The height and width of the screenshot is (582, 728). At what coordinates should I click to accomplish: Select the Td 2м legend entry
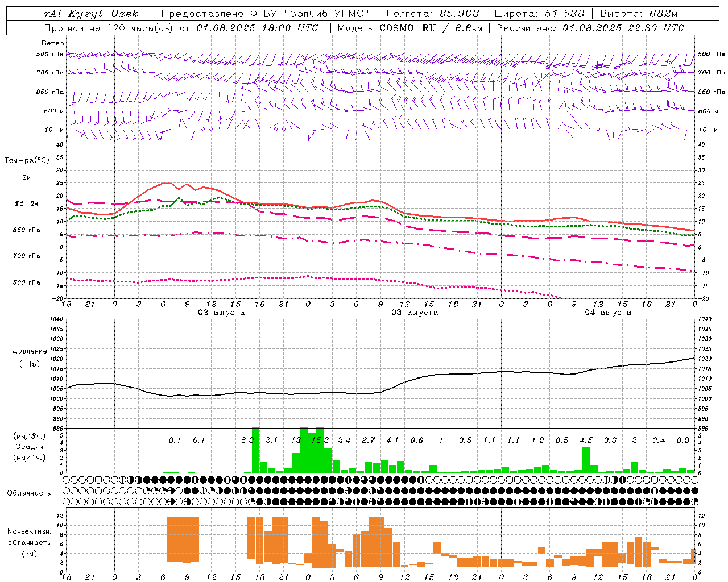coord(27,203)
